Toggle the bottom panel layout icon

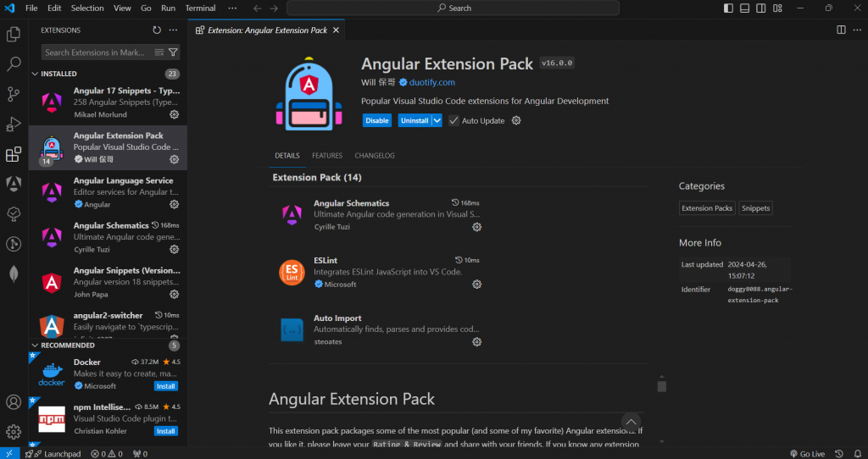pyautogui.click(x=744, y=8)
